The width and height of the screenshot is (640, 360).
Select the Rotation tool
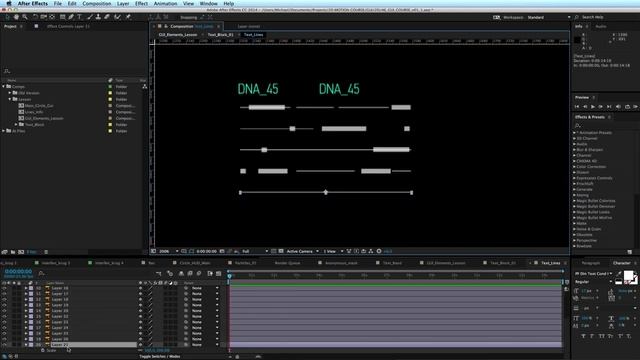(35, 17)
